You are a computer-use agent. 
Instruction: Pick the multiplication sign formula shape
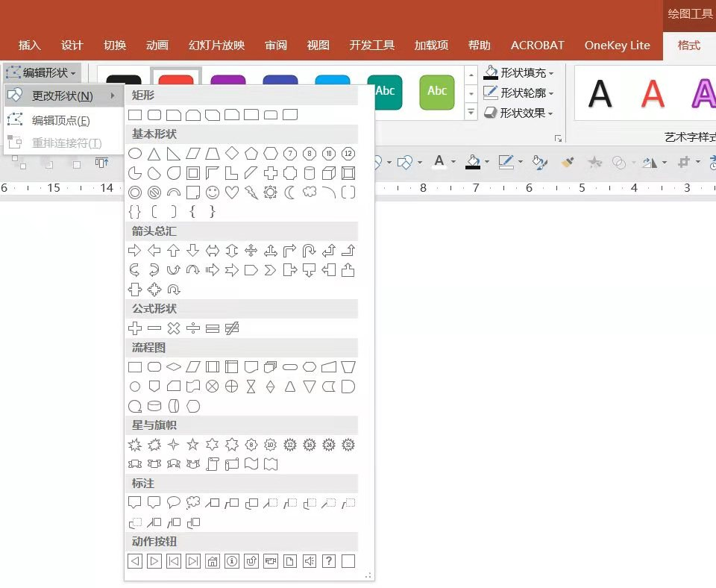174,328
